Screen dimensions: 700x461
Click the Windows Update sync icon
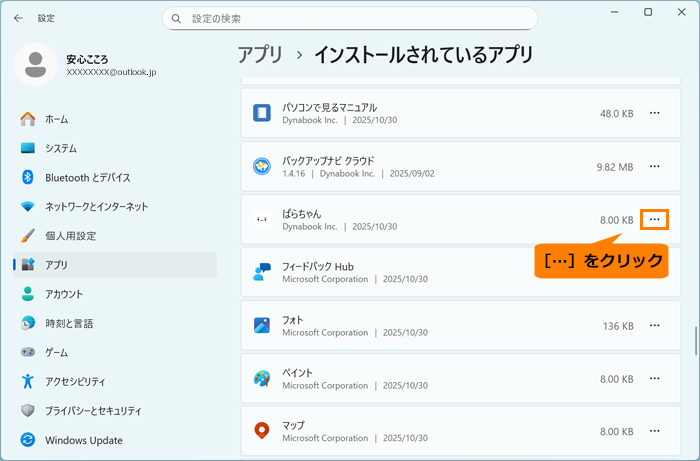click(x=28, y=440)
